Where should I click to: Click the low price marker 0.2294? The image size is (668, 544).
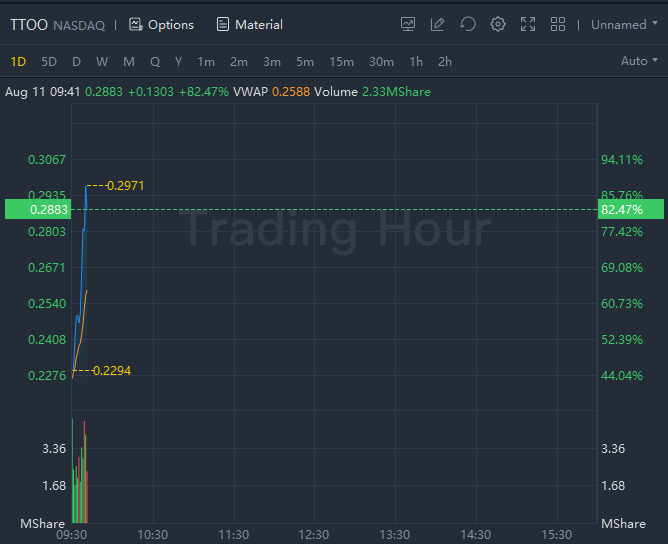[x=112, y=371]
